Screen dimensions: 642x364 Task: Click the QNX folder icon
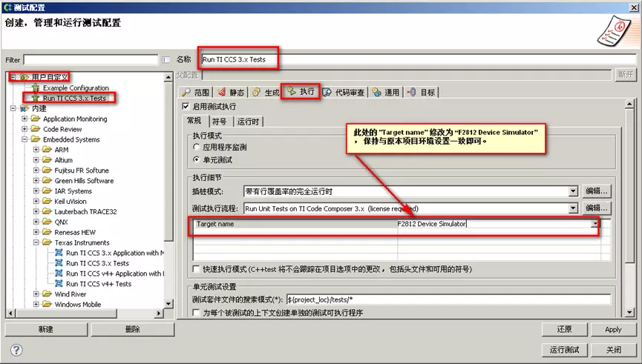point(47,222)
